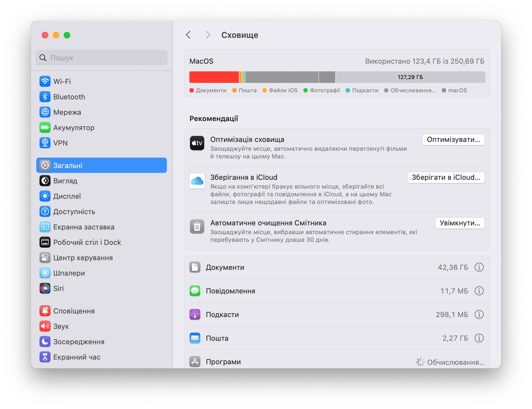Click the VPN icon in sidebar
This screenshot has height=409, width=532.
[x=45, y=143]
